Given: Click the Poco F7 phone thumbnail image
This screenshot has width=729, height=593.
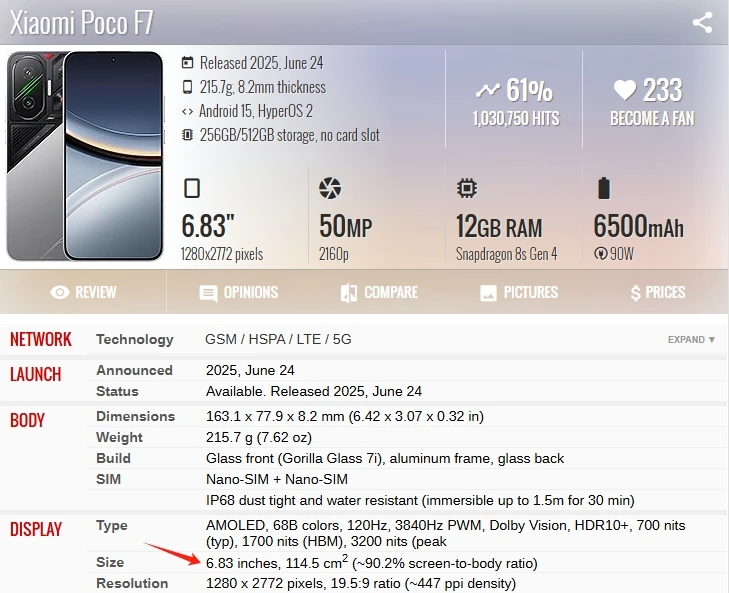Looking at the screenshot, I should [x=85, y=155].
